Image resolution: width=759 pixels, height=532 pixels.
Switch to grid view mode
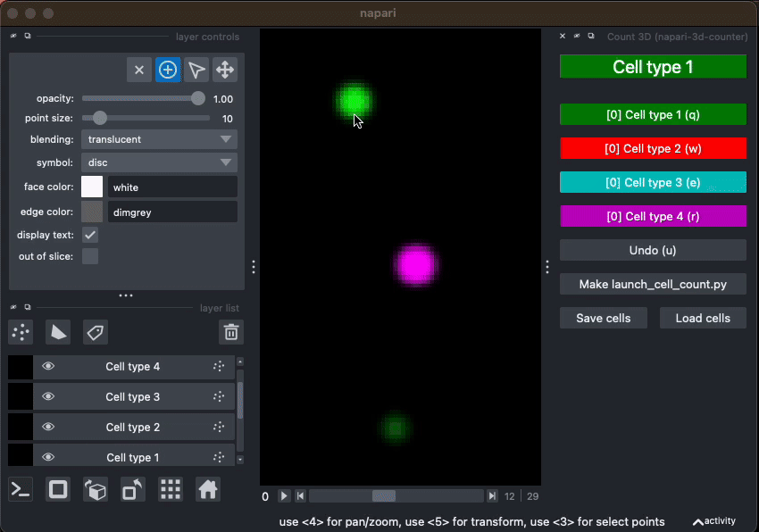tap(170, 489)
